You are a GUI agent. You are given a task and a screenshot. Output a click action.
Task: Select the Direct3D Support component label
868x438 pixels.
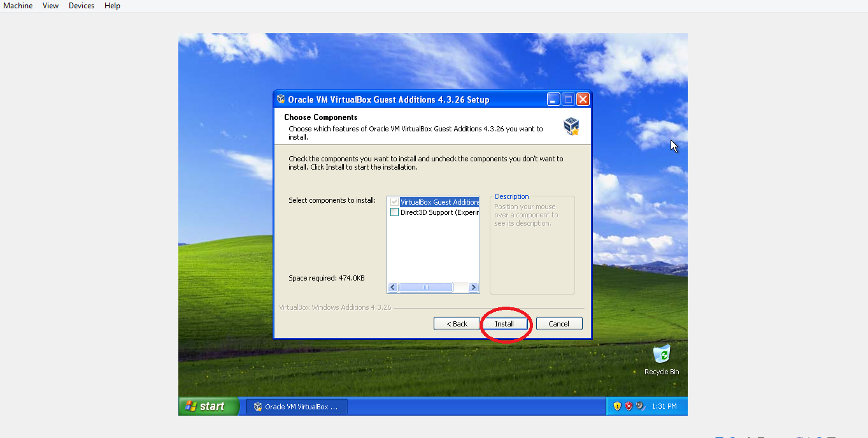coord(439,212)
